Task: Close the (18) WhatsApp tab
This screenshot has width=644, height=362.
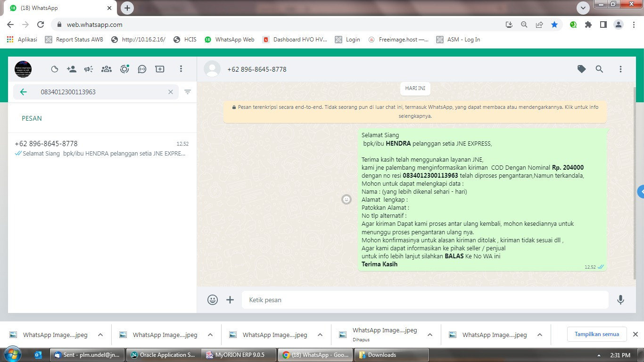Action: click(109, 8)
